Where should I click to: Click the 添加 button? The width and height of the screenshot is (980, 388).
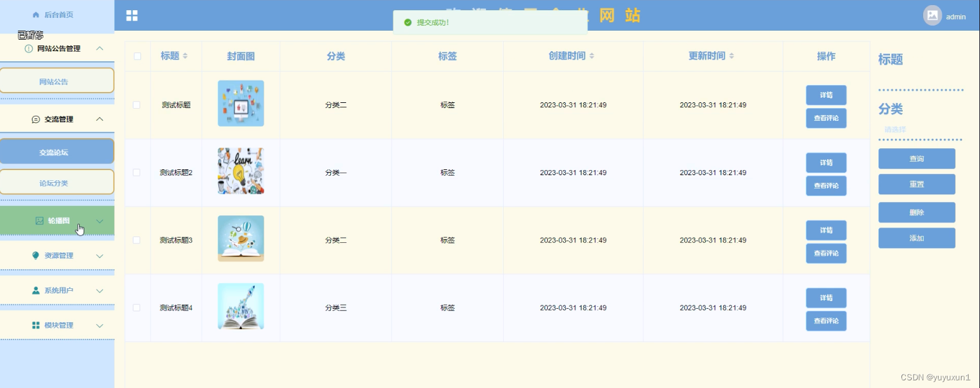point(917,238)
